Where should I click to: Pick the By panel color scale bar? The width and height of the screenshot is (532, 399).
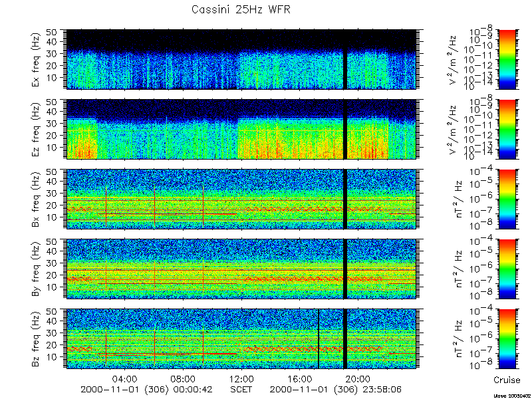[507, 269]
